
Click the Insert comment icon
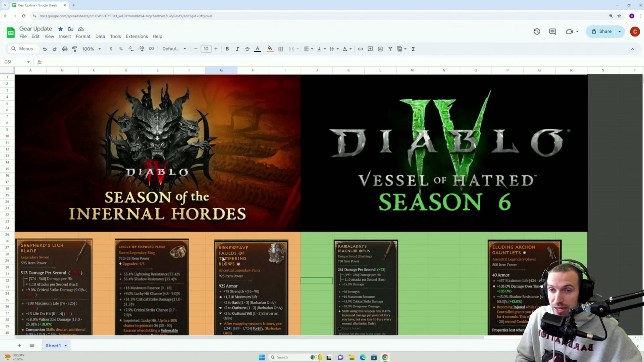click(370, 49)
